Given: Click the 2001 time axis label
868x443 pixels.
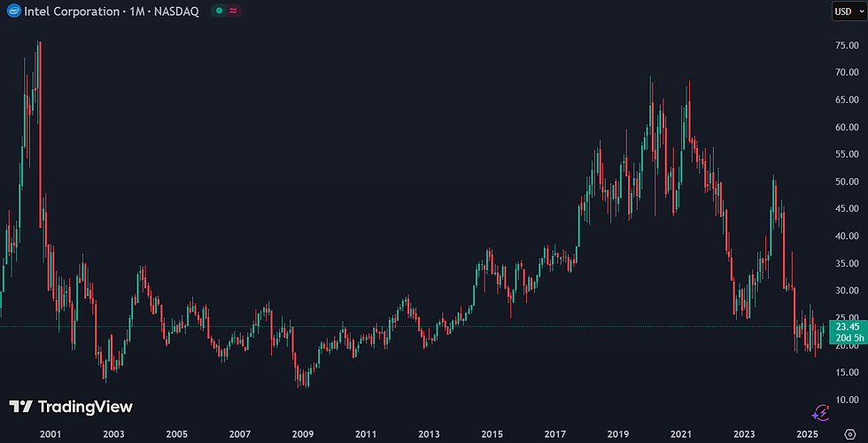Looking at the screenshot, I should click(x=50, y=433).
